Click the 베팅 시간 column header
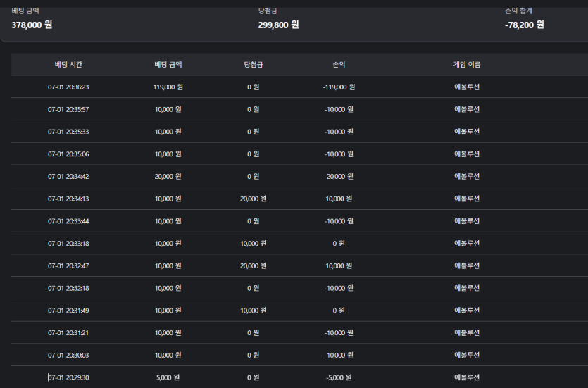588x388 pixels. 68,65
